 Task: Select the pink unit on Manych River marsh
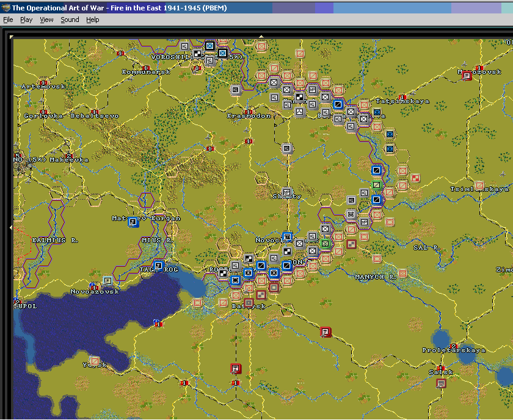coord(402,273)
